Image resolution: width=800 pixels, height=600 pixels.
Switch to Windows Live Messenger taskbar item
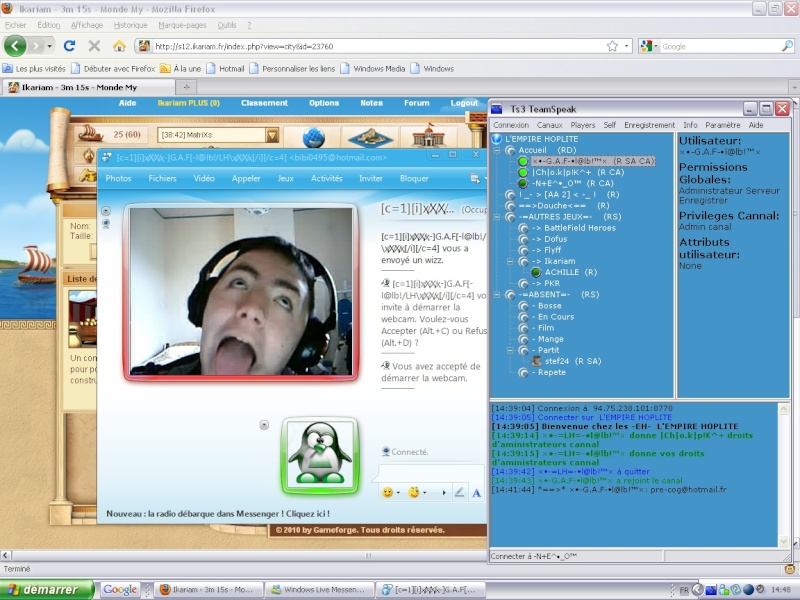point(319,590)
